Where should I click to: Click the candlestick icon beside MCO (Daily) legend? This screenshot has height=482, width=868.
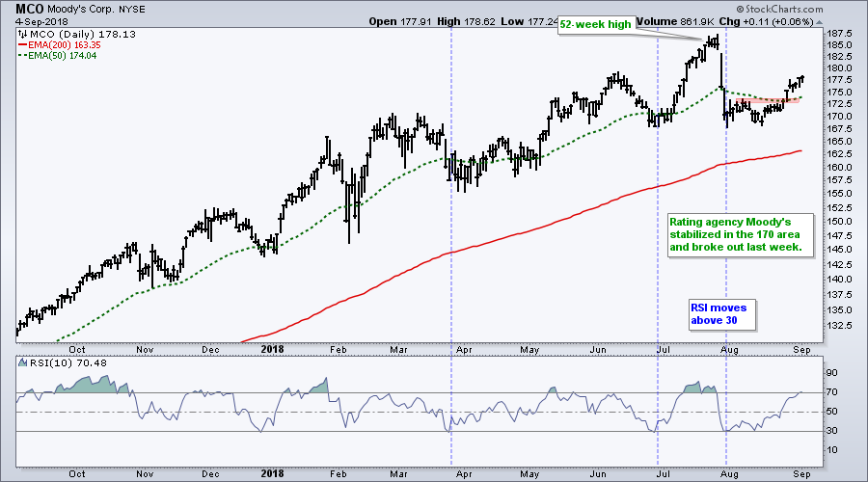(23, 35)
